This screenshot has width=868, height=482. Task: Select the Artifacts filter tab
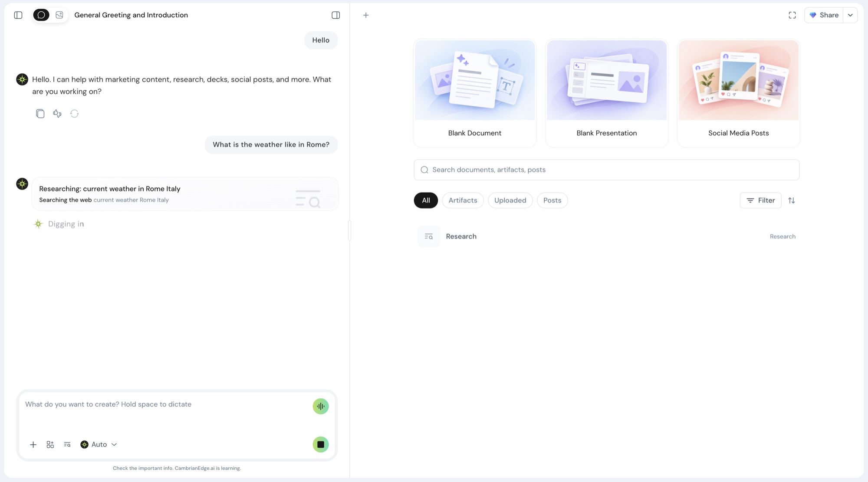463,200
